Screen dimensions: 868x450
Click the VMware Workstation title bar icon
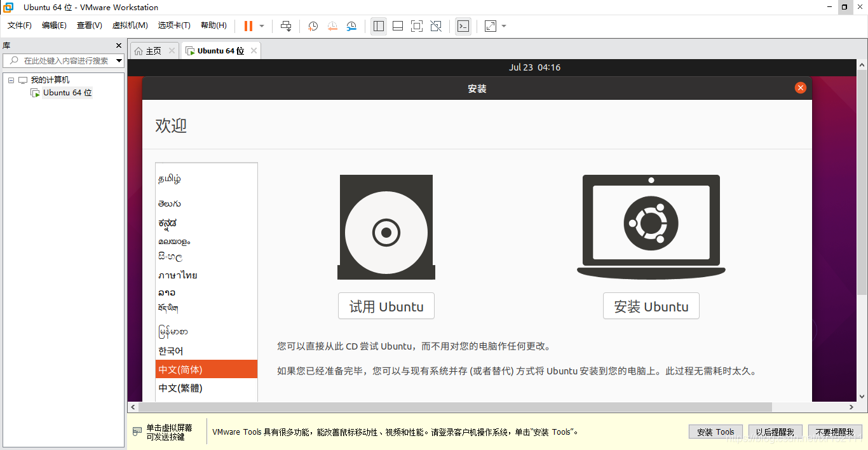click(8, 8)
